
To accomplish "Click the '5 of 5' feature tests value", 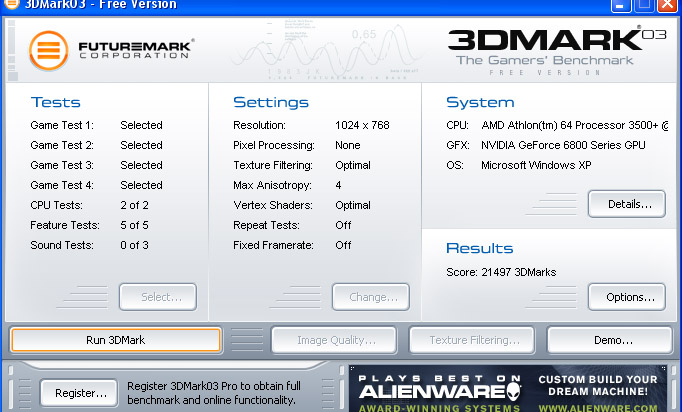I will (134, 225).
